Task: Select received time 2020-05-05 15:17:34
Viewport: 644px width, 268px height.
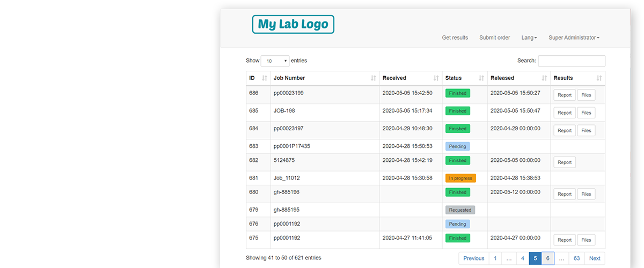Action: pos(407,110)
